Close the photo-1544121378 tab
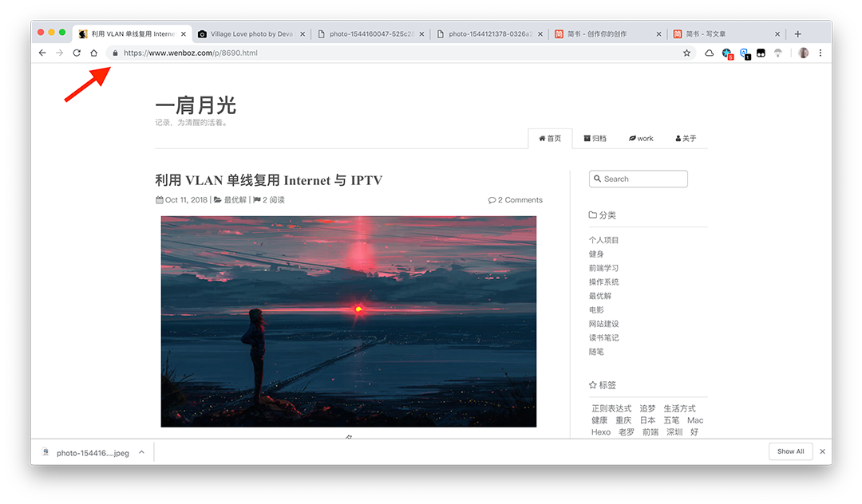Image resolution: width=862 pixels, height=504 pixels. [x=540, y=34]
